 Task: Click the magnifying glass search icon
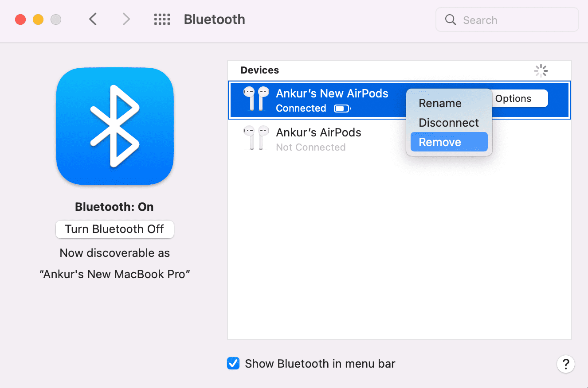point(451,20)
